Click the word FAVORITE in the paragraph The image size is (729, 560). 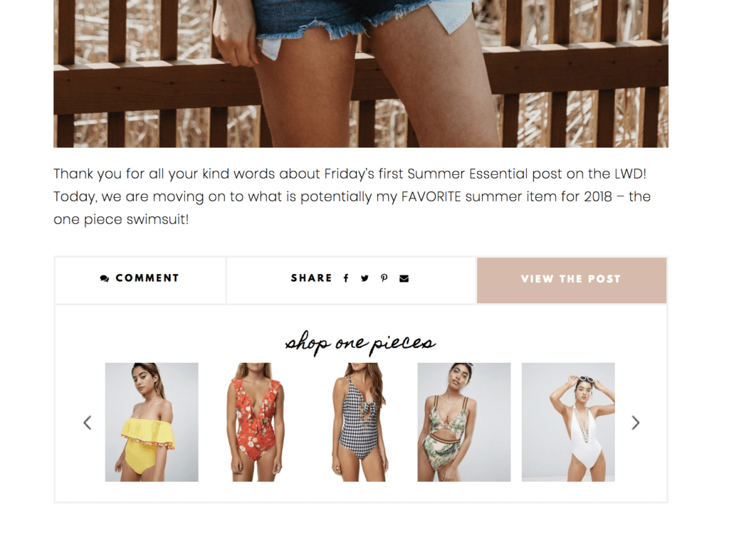pos(431,196)
